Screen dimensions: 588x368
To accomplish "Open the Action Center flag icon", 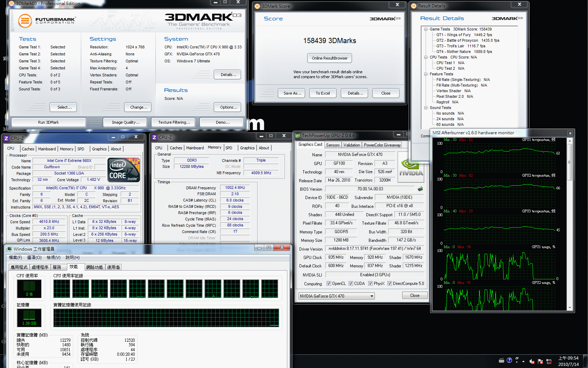I will 540,361.
